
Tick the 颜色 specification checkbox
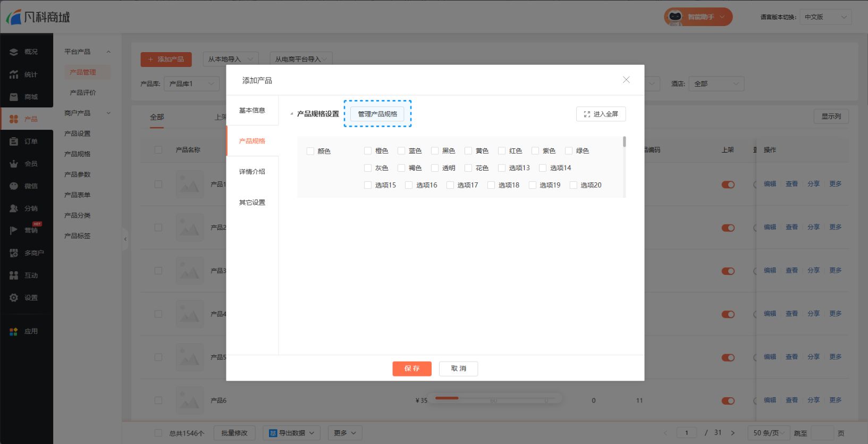coord(310,151)
